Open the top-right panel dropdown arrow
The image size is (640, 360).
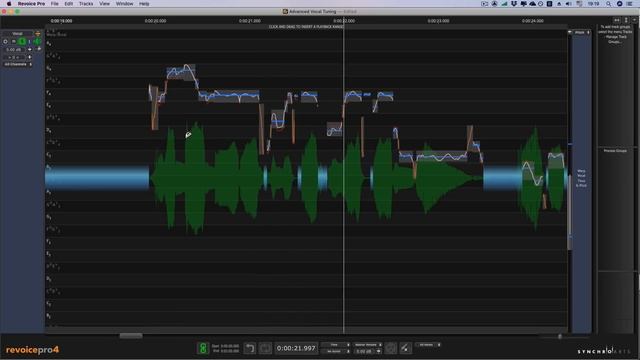coord(634,20)
